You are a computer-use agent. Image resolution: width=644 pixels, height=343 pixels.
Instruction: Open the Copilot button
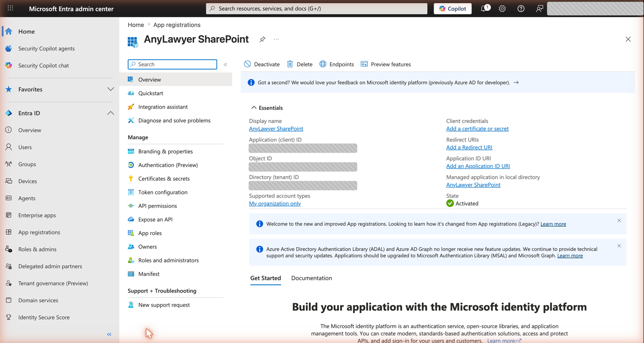tap(453, 9)
